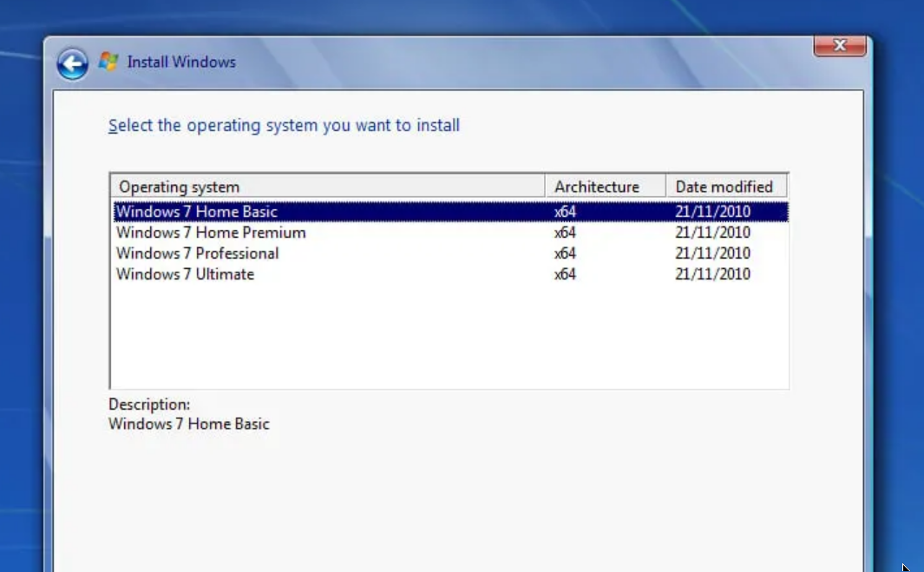This screenshot has width=924, height=572.
Task: Click the Description label below the list
Action: point(149,404)
